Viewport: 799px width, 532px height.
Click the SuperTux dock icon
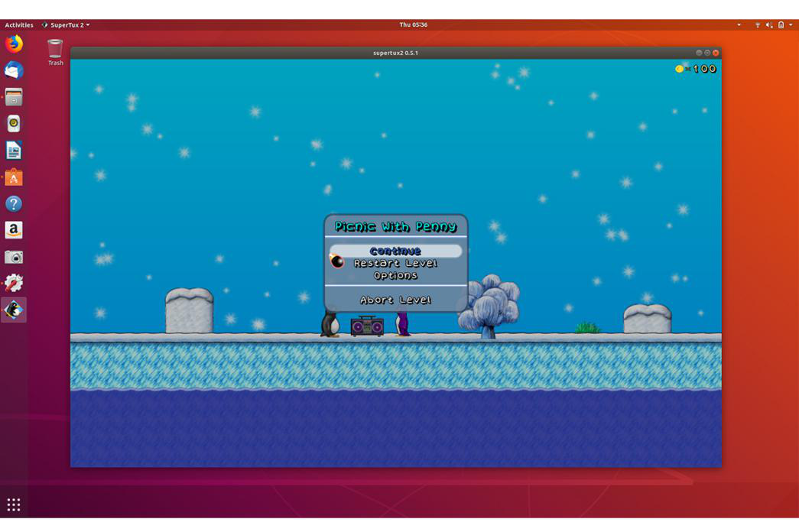(x=14, y=310)
